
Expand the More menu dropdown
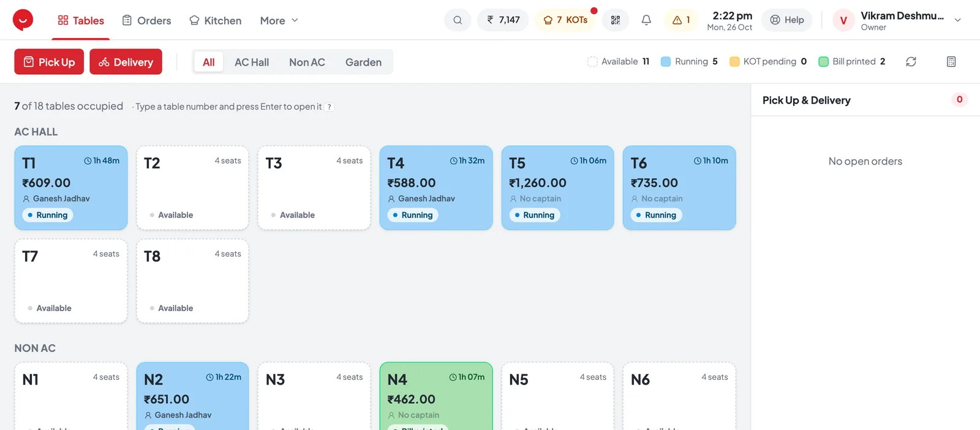tap(279, 20)
